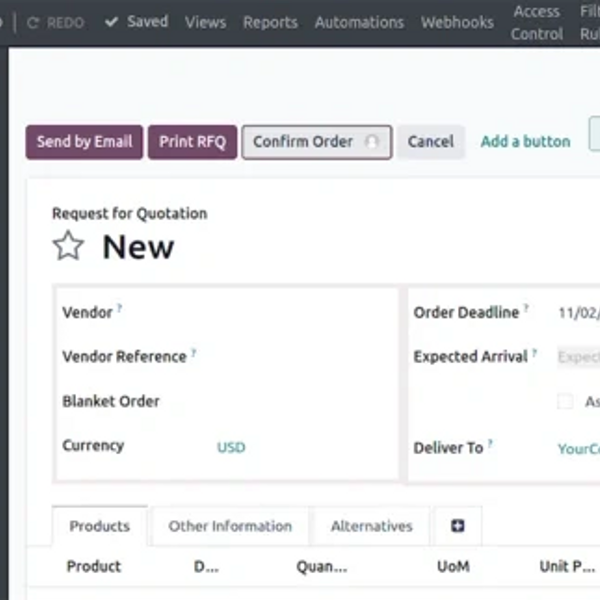Click the Print RFQ button
This screenshot has height=600, width=600.
(x=192, y=142)
